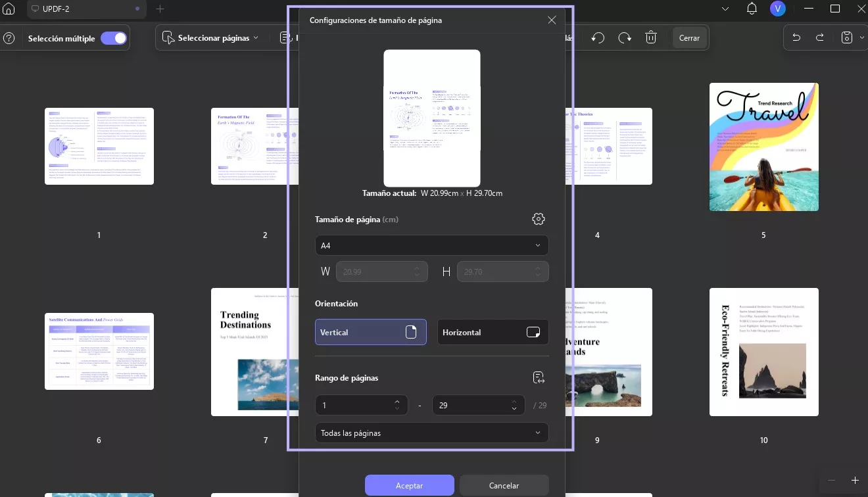Add a new tab
Screen dimensions: 868x497
tap(160, 9)
